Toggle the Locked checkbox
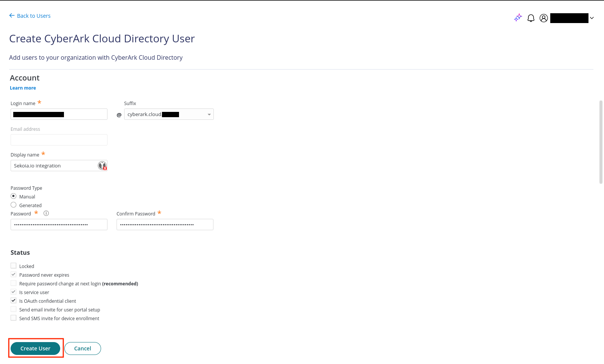604x364 pixels. pyautogui.click(x=14, y=266)
